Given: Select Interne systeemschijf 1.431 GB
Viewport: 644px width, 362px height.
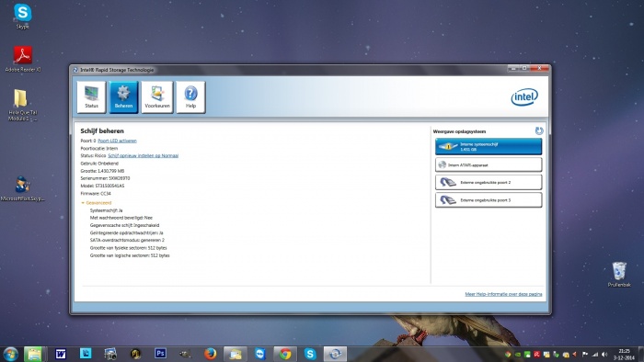Looking at the screenshot, I should coord(489,147).
